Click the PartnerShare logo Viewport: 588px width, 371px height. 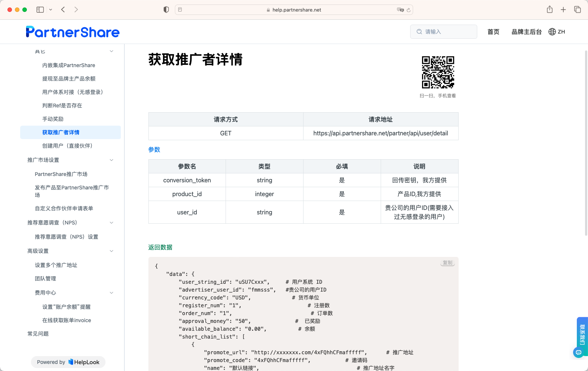[x=73, y=32]
